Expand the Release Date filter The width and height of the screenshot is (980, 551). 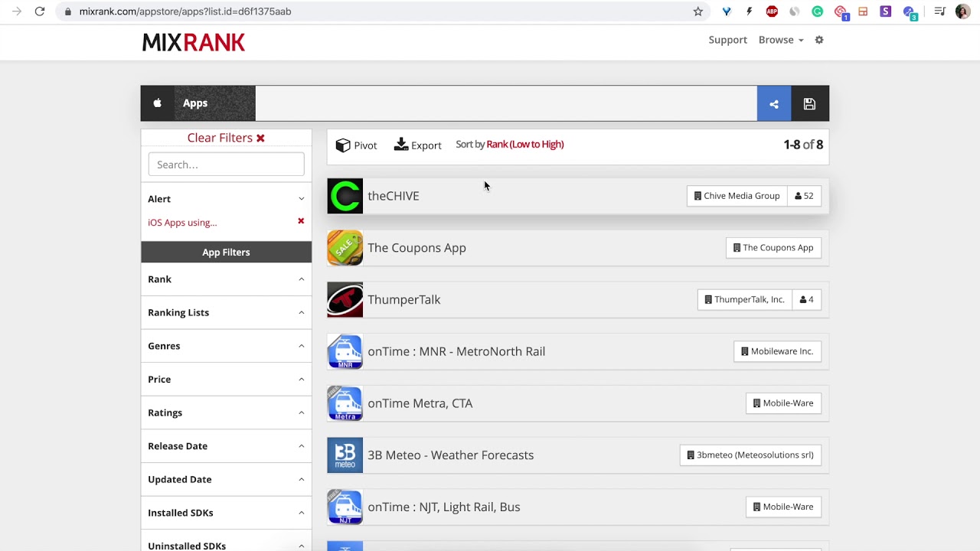click(x=226, y=446)
